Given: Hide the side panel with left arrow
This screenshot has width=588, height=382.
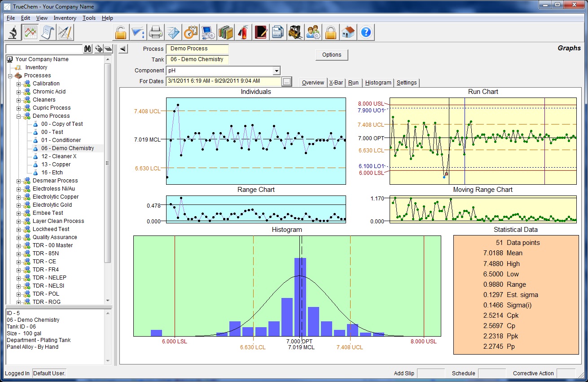Looking at the screenshot, I should tap(123, 49).
